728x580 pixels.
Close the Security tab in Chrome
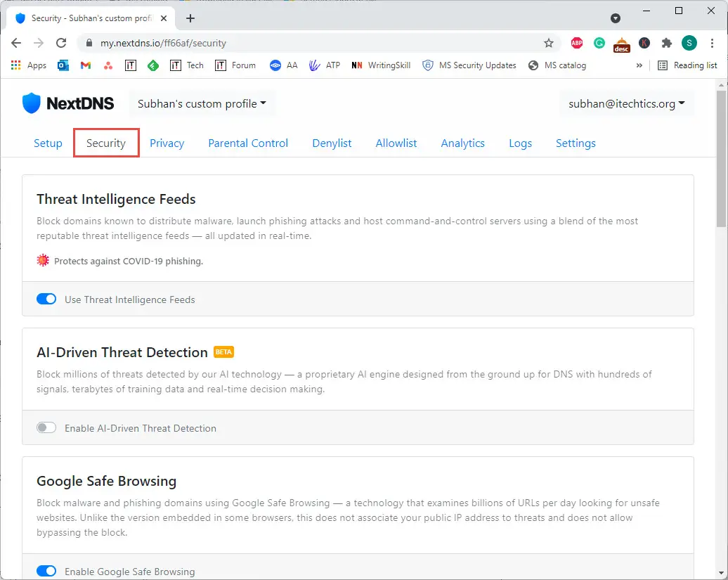pos(164,18)
